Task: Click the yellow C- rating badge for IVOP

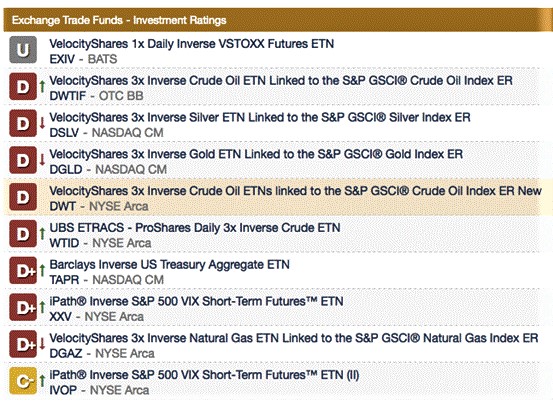Action: [x=23, y=381]
